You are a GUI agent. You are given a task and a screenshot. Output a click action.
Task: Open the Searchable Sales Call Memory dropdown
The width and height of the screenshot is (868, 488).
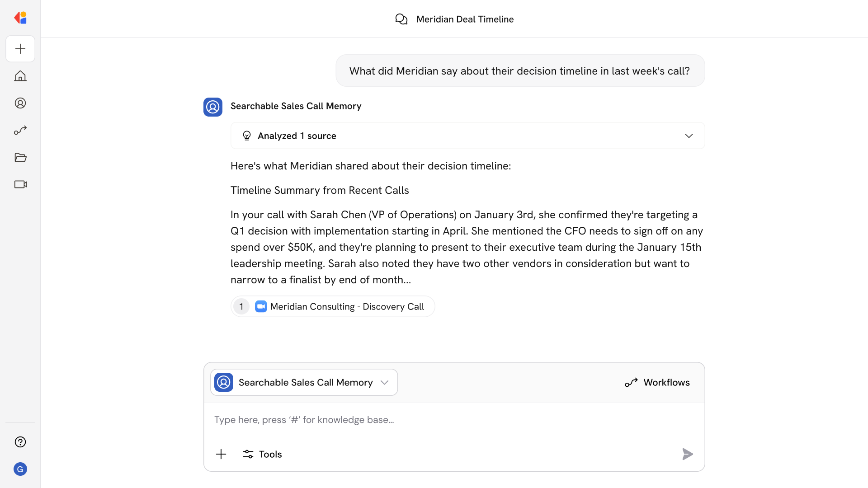pyautogui.click(x=303, y=382)
